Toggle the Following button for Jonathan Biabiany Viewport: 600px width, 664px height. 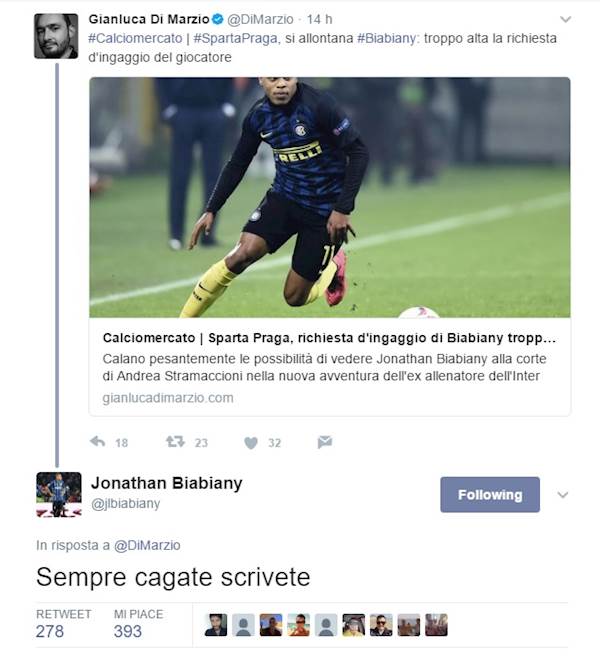click(490, 495)
